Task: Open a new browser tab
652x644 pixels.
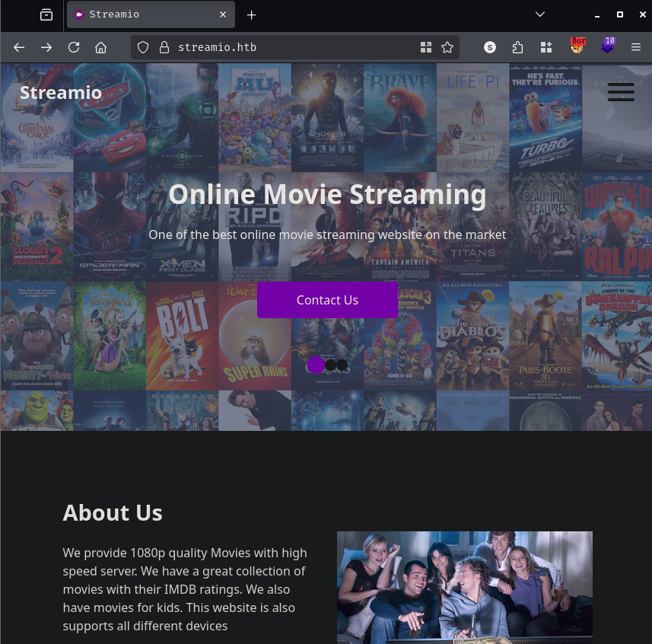Action: pos(252,14)
